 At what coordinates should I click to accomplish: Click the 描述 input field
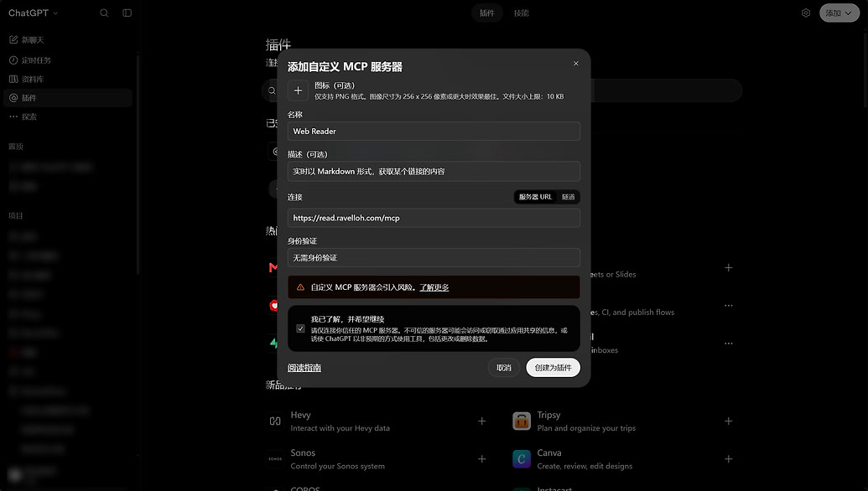pyautogui.click(x=434, y=172)
